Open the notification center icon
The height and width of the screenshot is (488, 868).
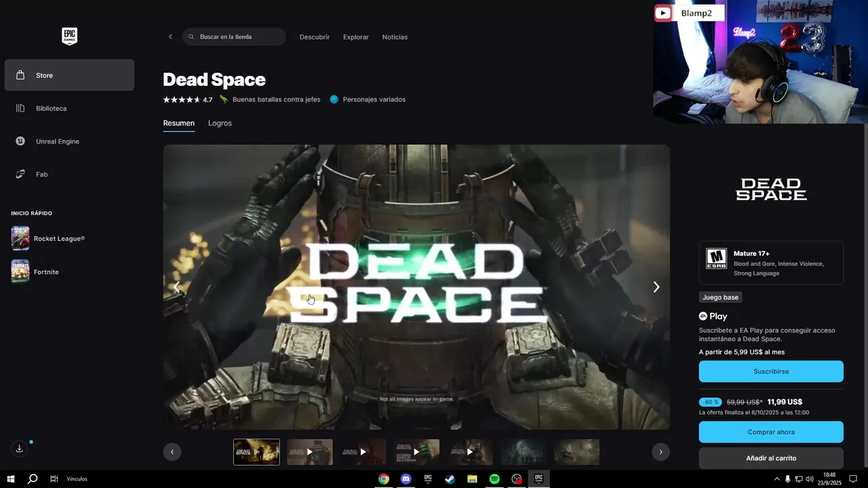tap(853, 479)
